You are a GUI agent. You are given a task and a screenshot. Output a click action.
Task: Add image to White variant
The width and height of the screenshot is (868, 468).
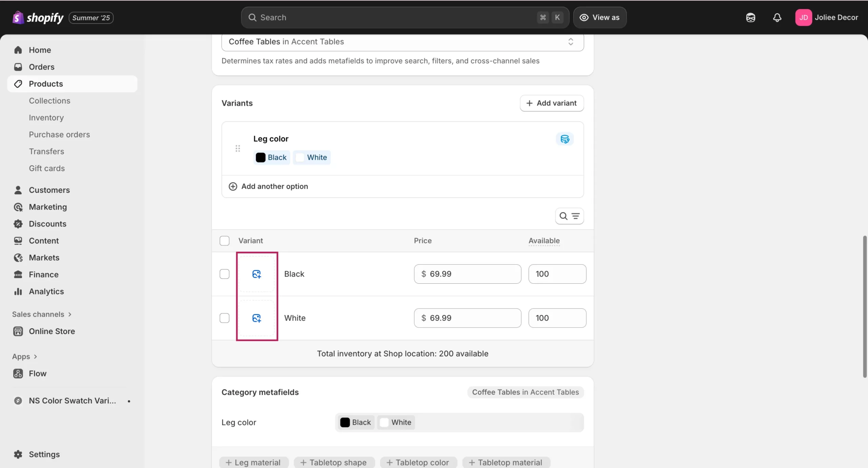pyautogui.click(x=257, y=318)
